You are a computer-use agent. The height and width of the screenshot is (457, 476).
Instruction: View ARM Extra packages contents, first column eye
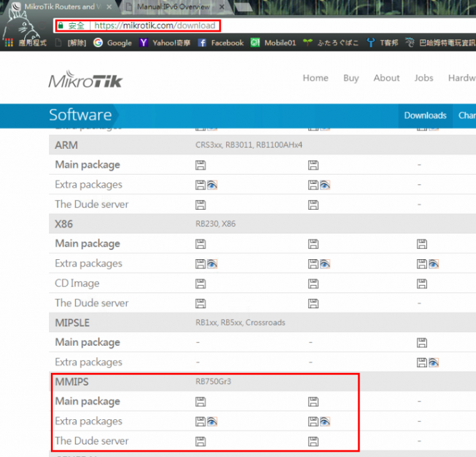pos(212,185)
